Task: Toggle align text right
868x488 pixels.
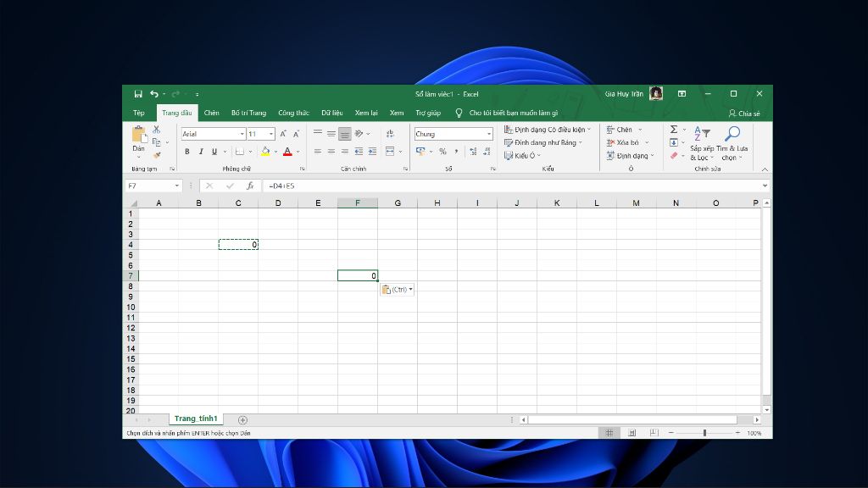Action: pos(344,151)
